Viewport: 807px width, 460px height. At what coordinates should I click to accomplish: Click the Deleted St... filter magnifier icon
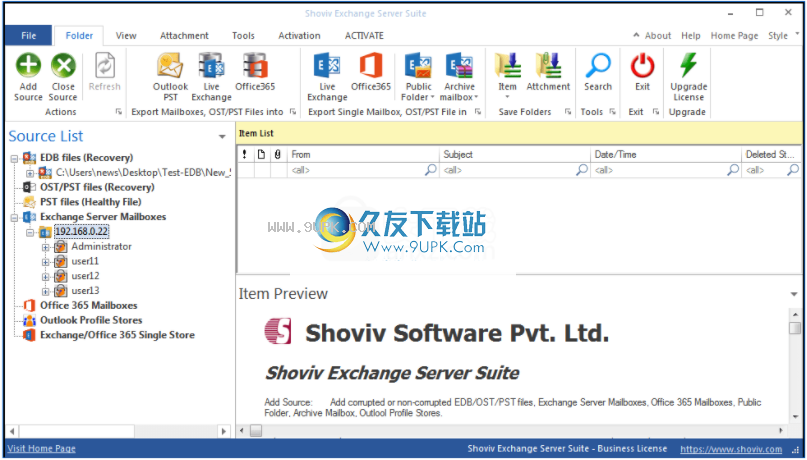coord(793,169)
